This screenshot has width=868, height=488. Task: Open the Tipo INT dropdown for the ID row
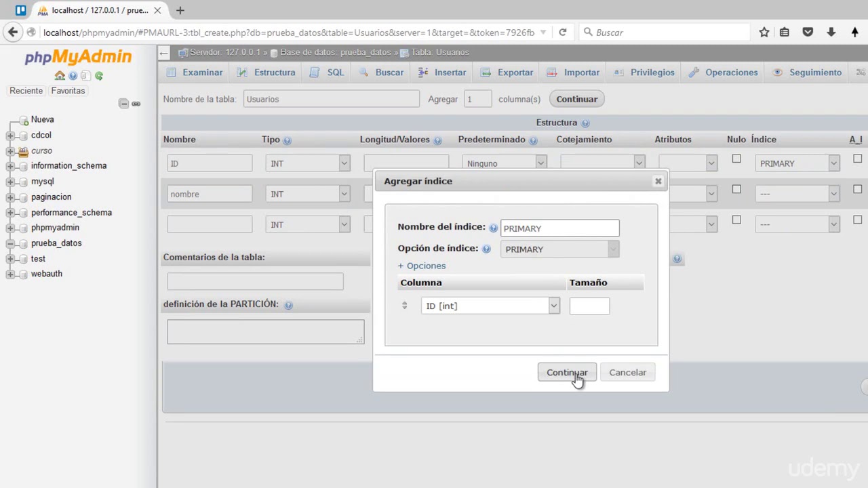pyautogui.click(x=308, y=163)
